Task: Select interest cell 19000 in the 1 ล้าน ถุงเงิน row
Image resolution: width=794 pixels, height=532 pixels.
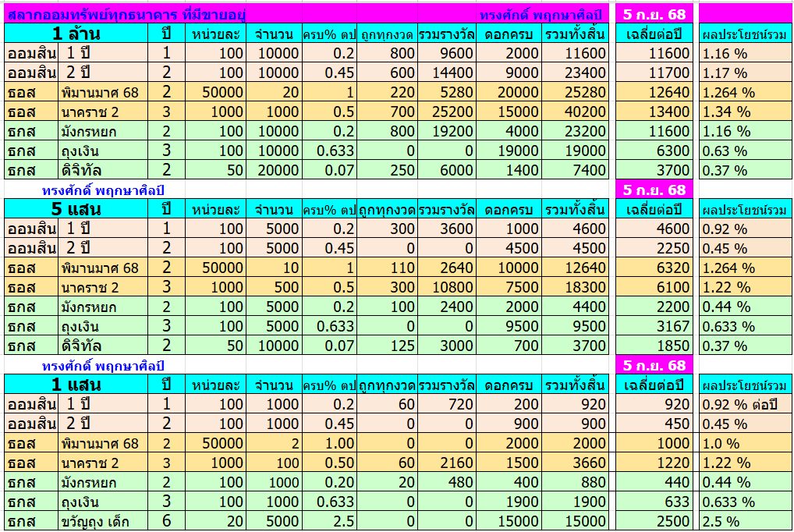Action: tap(509, 151)
